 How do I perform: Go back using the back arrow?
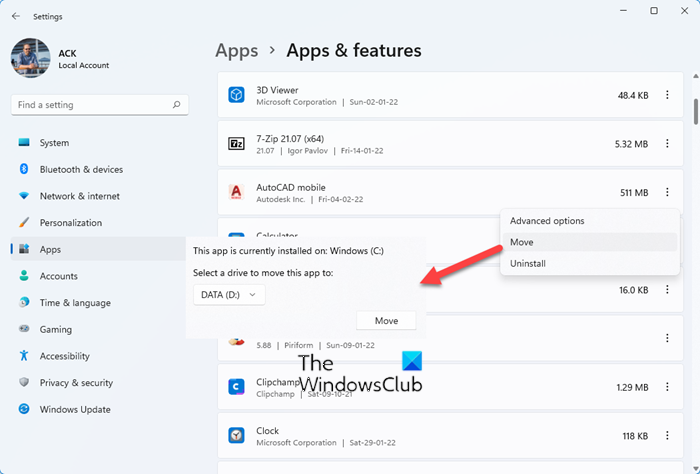tap(16, 15)
